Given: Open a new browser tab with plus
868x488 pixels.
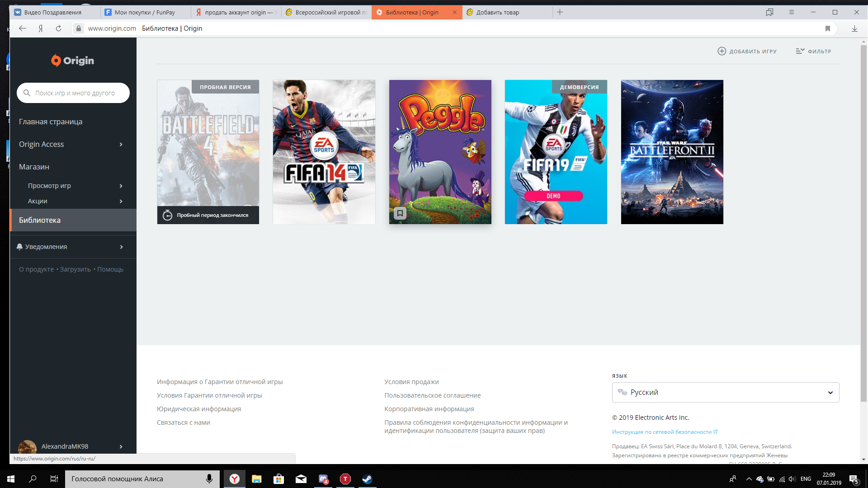Looking at the screenshot, I should point(560,12).
